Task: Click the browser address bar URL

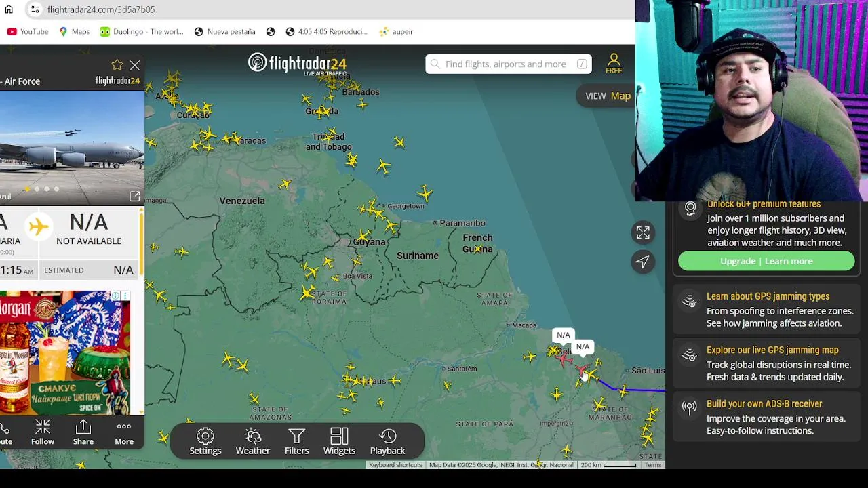Action: tap(101, 9)
